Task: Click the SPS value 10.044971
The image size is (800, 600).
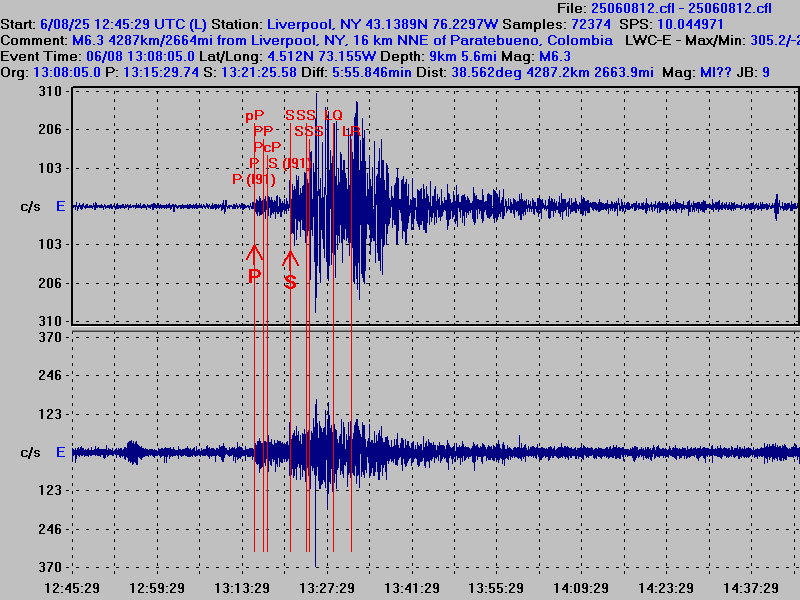Action: (x=690, y=24)
